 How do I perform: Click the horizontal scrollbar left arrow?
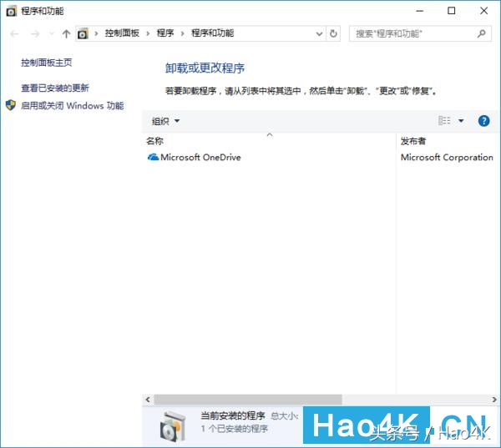pos(148,400)
